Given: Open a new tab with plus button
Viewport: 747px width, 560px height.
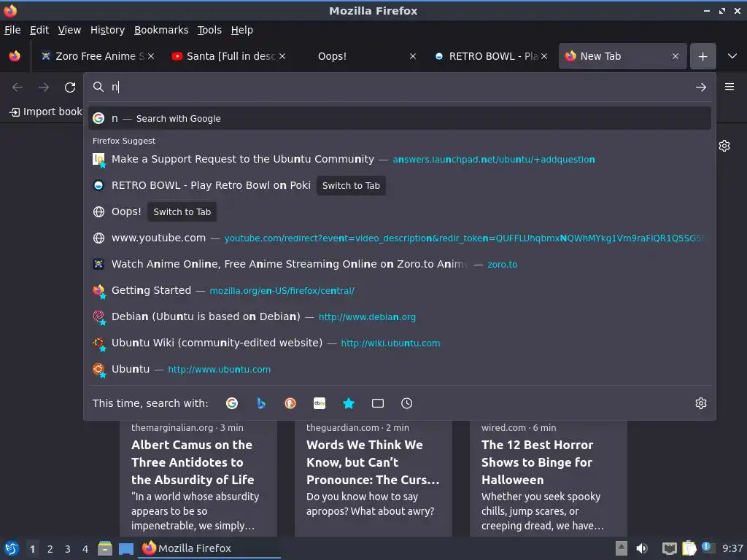Looking at the screenshot, I should tap(703, 56).
